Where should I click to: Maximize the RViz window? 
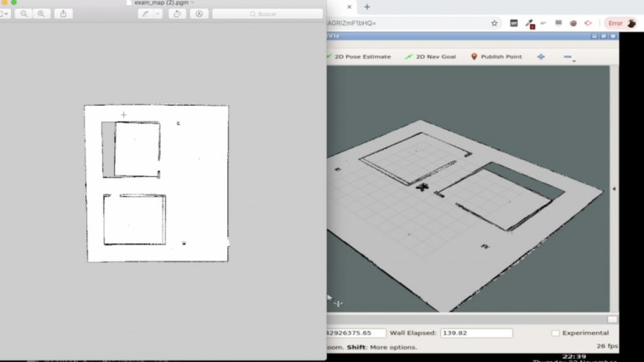pyautogui.click(x=604, y=36)
